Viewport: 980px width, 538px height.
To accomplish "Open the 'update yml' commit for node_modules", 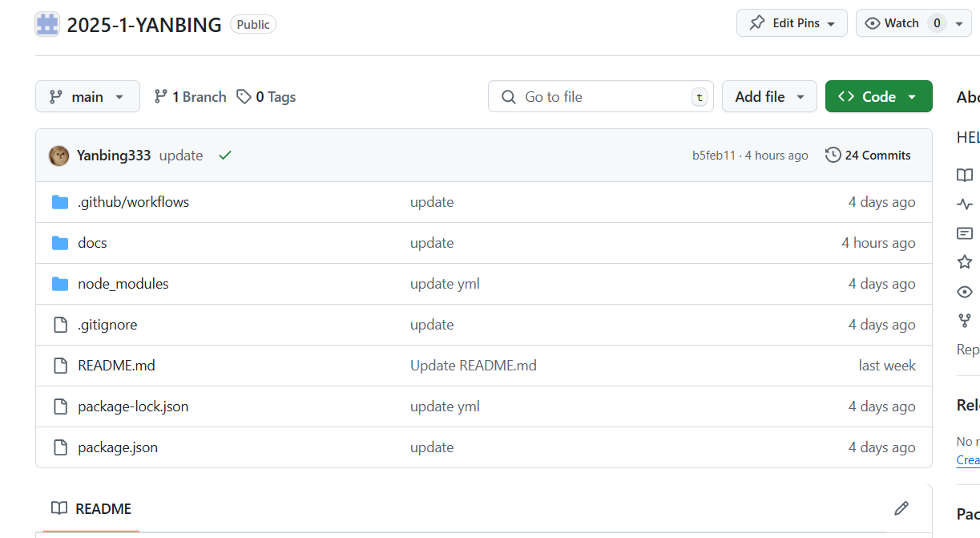I will coord(445,284).
